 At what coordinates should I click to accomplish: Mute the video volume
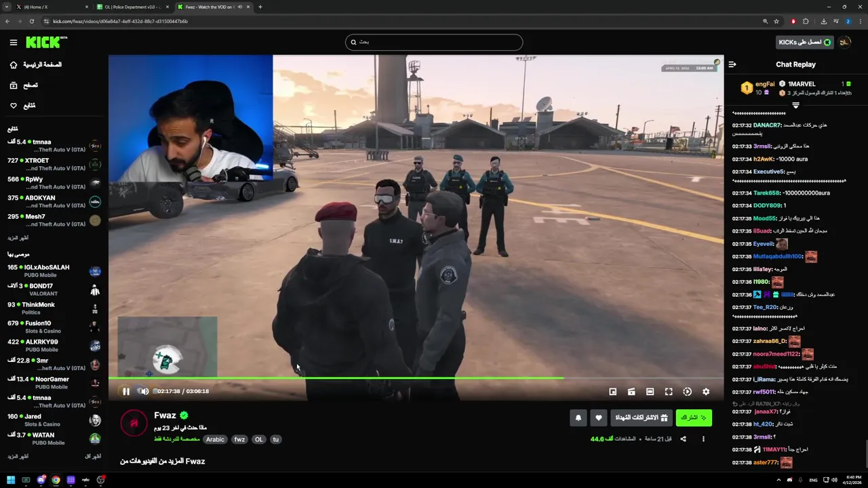[144, 391]
